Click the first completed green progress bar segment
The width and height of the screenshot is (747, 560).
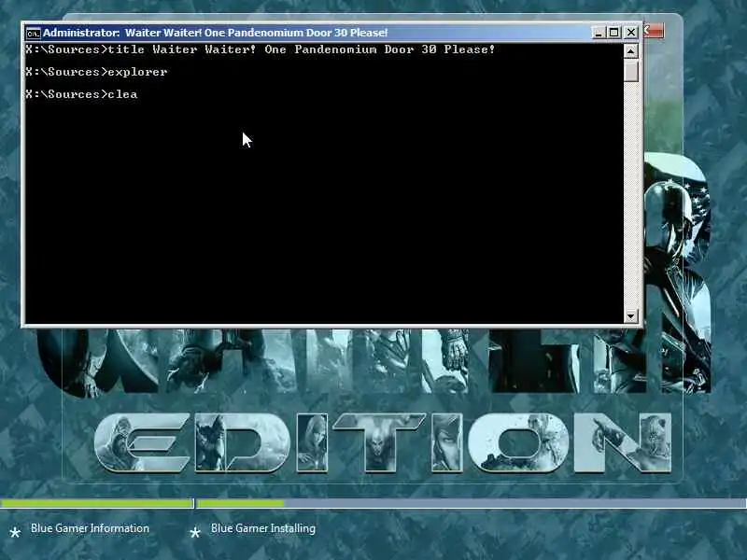96,503
